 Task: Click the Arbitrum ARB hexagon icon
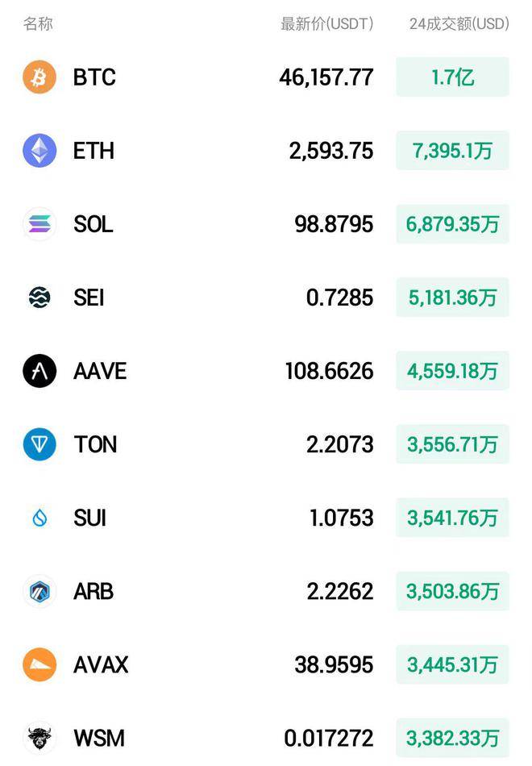point(39,591)
